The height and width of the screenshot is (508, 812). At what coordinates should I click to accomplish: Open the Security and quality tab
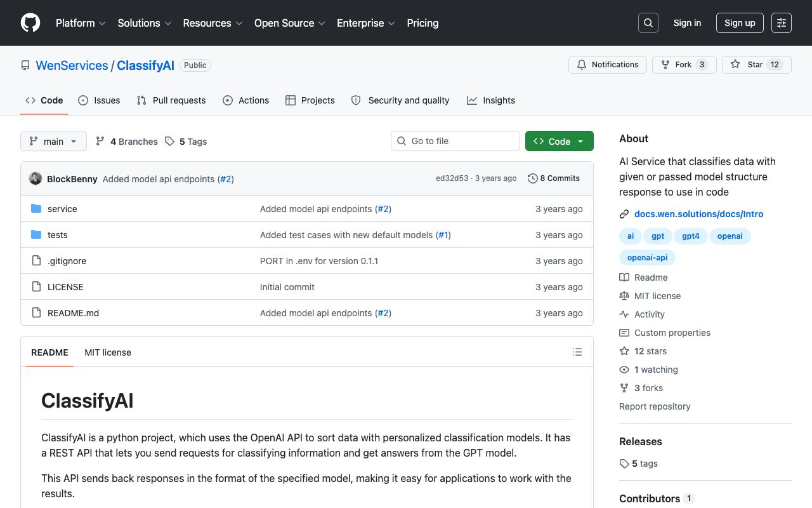(x=400, y=100)
